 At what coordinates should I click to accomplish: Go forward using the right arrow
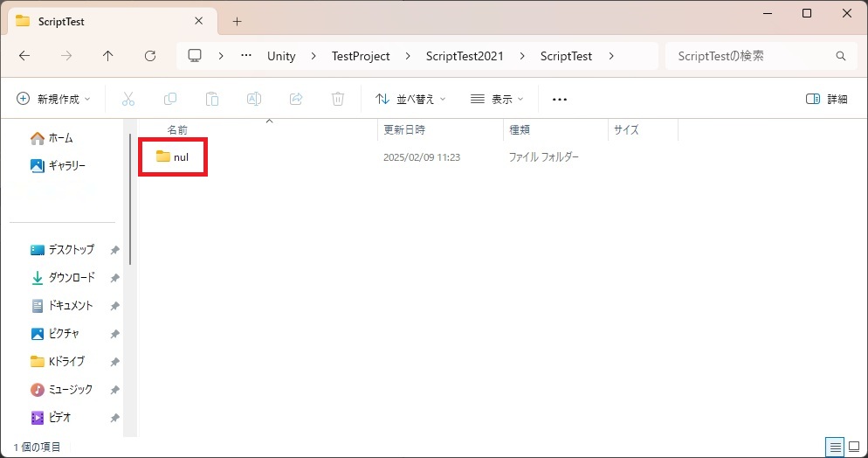pos(66,56)
